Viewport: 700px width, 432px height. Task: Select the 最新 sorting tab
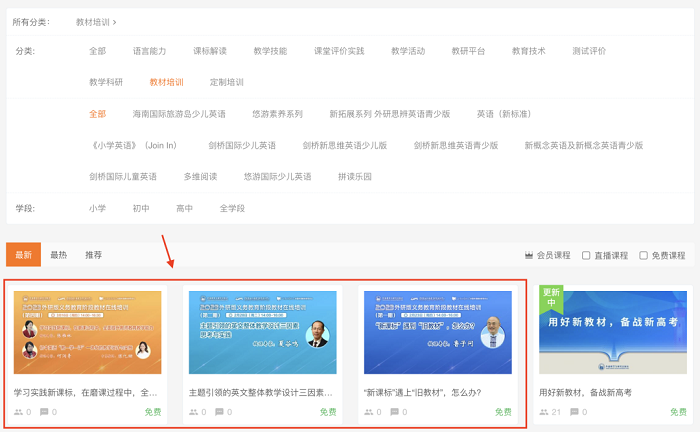[x=23, y=255]
